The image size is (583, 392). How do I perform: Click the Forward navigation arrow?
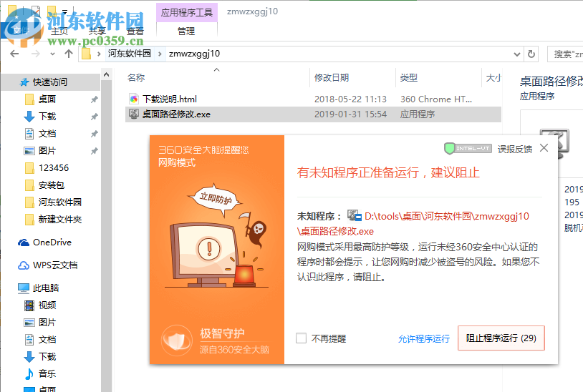36,54
